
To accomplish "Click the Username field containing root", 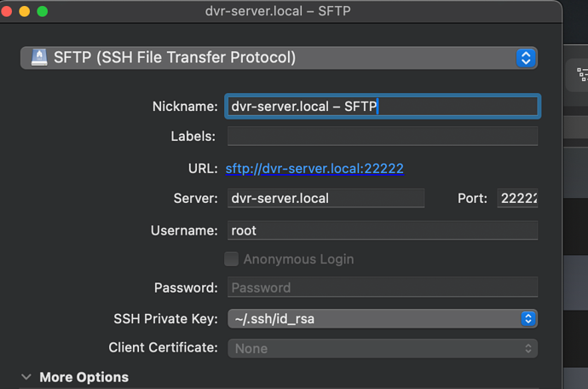I will point(382,230).
